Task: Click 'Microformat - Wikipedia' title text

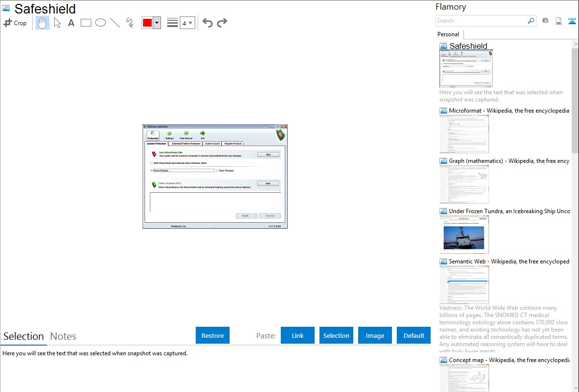Action: click(x=509, y=111)
